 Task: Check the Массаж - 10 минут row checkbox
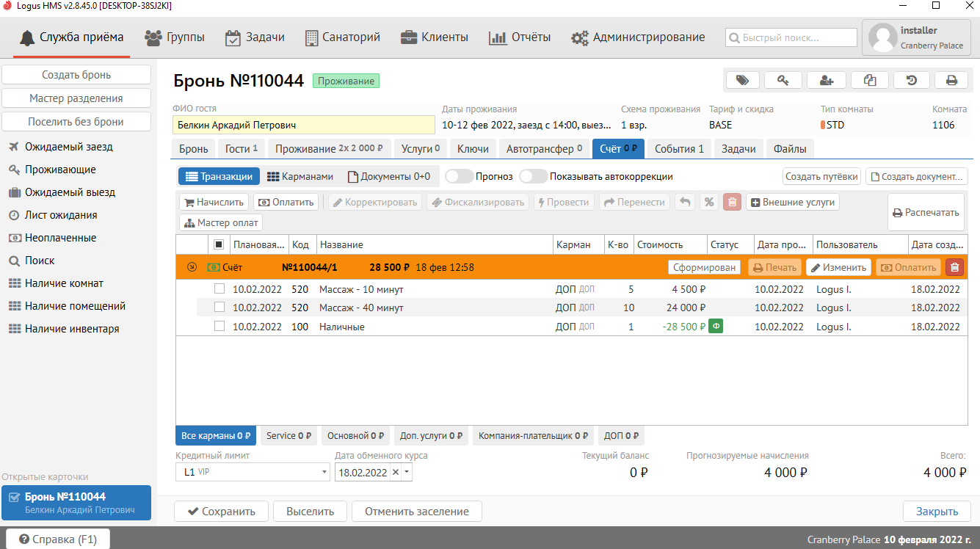[x=219, y=289]
